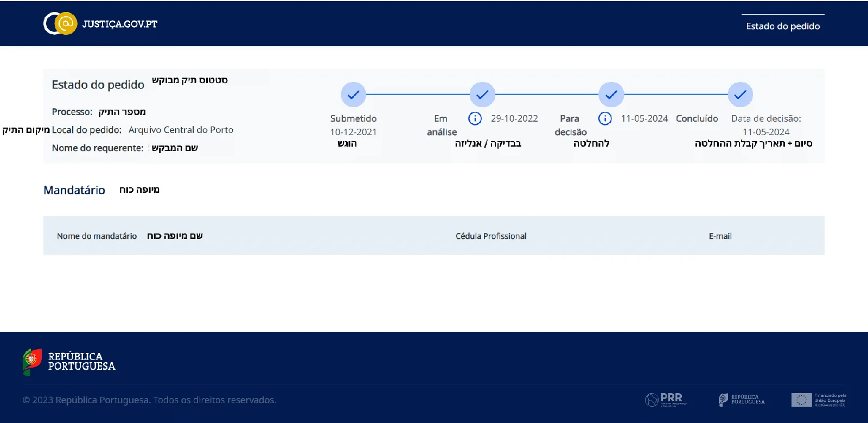Click the Nome do mandatário column header
The width and height of the screenshot is (868, 423).
pyautogui.click(x=97, y=236)
